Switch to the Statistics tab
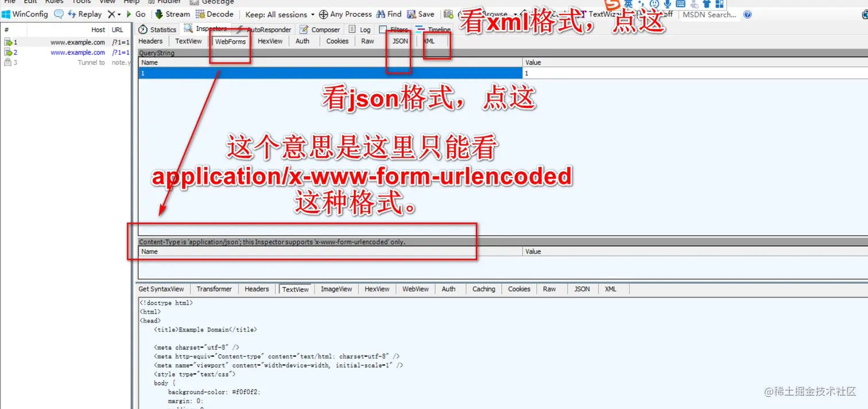This screenshot has height=409, width=868. pos(157,29)
